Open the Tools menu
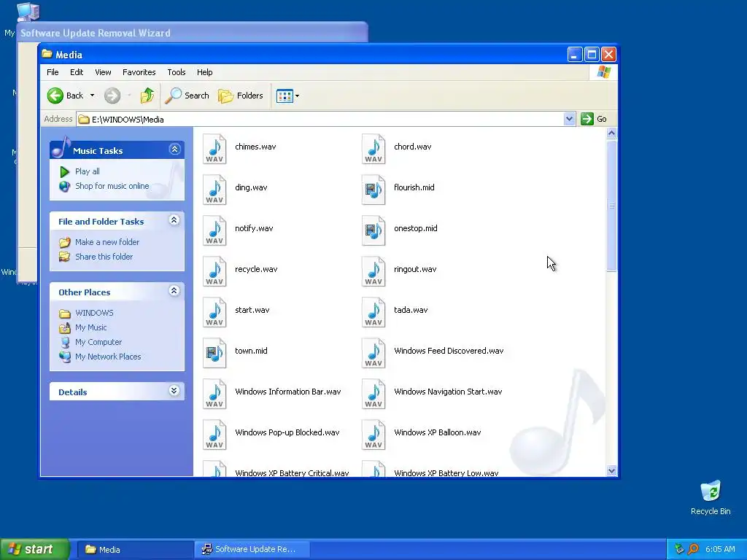The width and height of the screenshot is (747, 560). tap(177, 72)
